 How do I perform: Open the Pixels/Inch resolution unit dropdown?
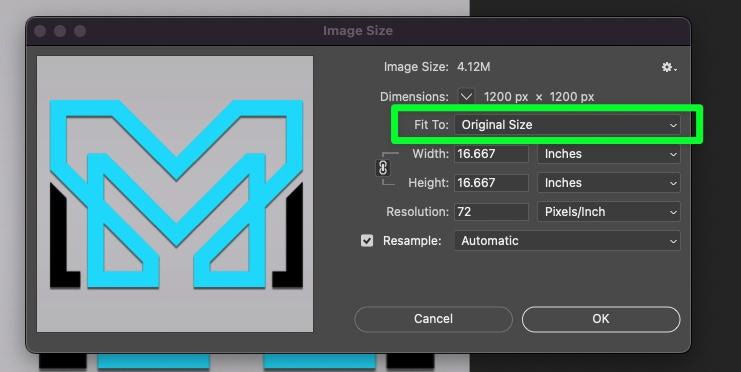click(609, 212)
